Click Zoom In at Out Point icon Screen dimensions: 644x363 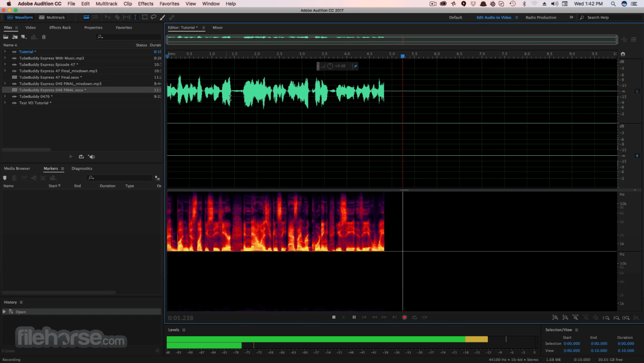click(x=616, y=317)
